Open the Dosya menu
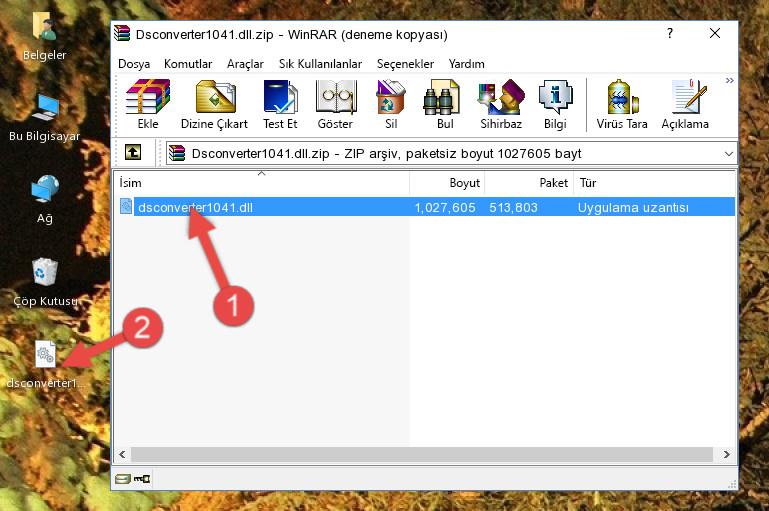The image size is (769, 511). pyautogui.click(x=134, y=64)
